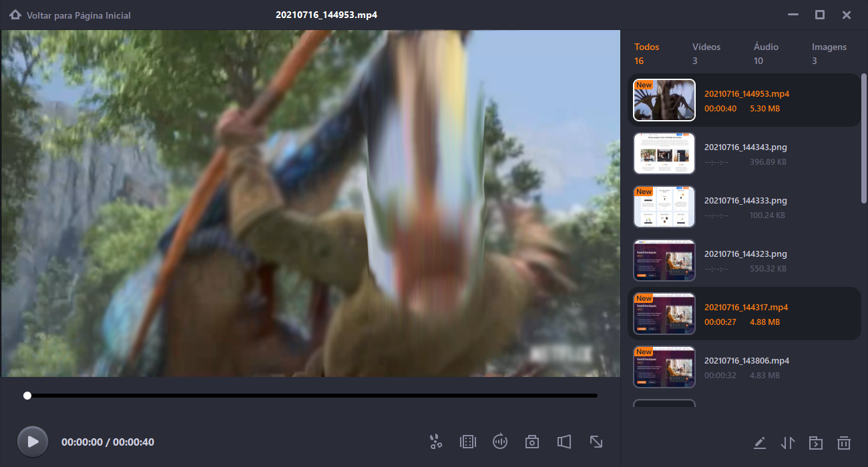Rename the file using the pencil icon
Viewport: 868px width, 467px height.
point(759,442)
